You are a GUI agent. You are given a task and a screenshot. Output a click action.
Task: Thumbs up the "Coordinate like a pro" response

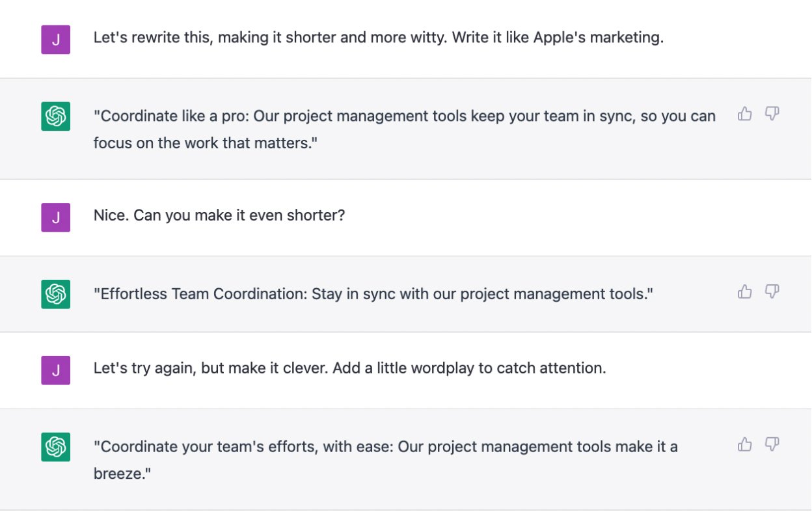tap(745, 115)
